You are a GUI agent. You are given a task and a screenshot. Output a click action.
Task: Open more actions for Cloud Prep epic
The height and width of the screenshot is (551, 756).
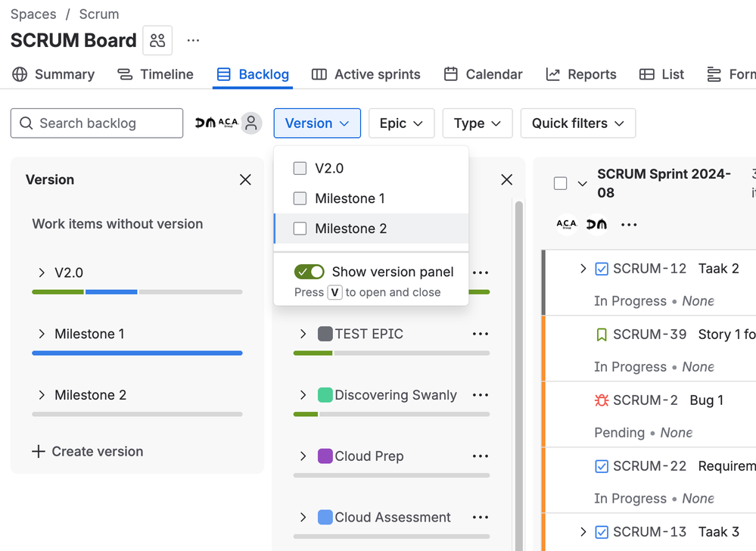(480, 456)
